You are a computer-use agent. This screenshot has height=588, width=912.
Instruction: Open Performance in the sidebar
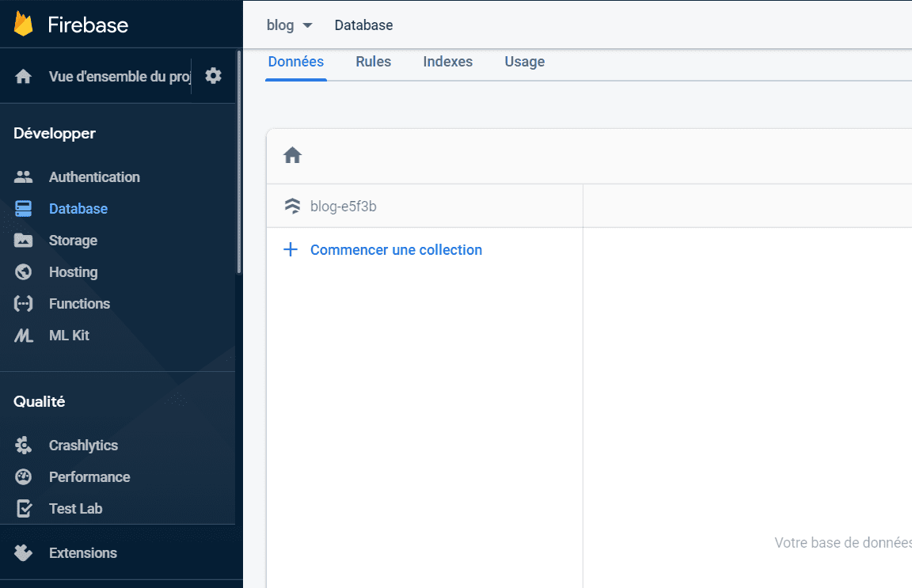89,477
